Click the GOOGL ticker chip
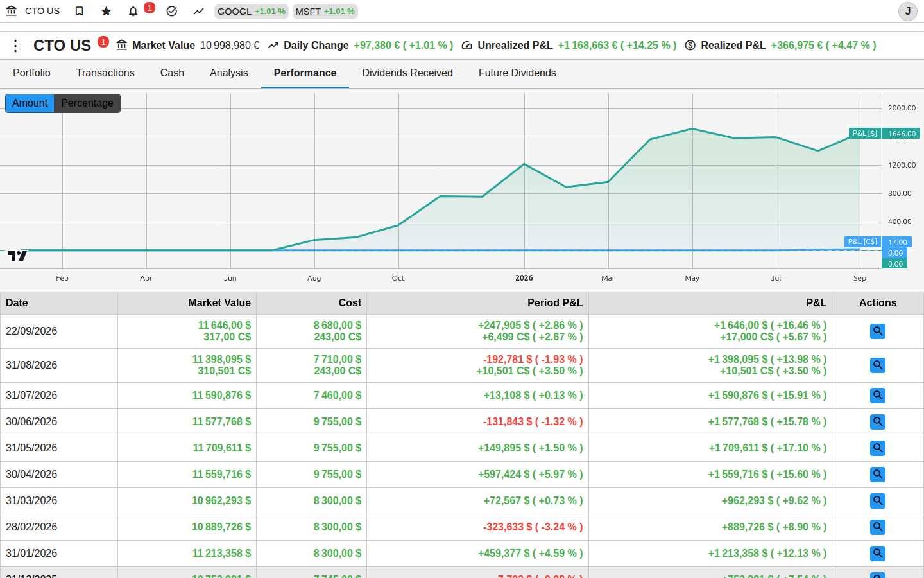Viewport: 924px width, 578px height. point(252,12)
